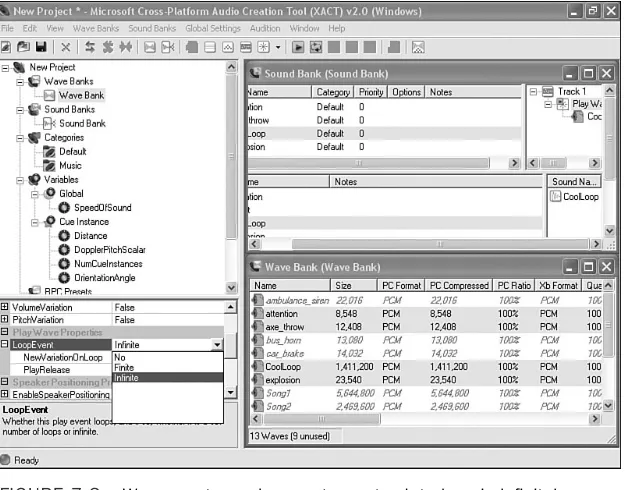Click PC Compressed column header
This screenshot has height=490, width=626.
pyautogui.click(x=459, y=286)
